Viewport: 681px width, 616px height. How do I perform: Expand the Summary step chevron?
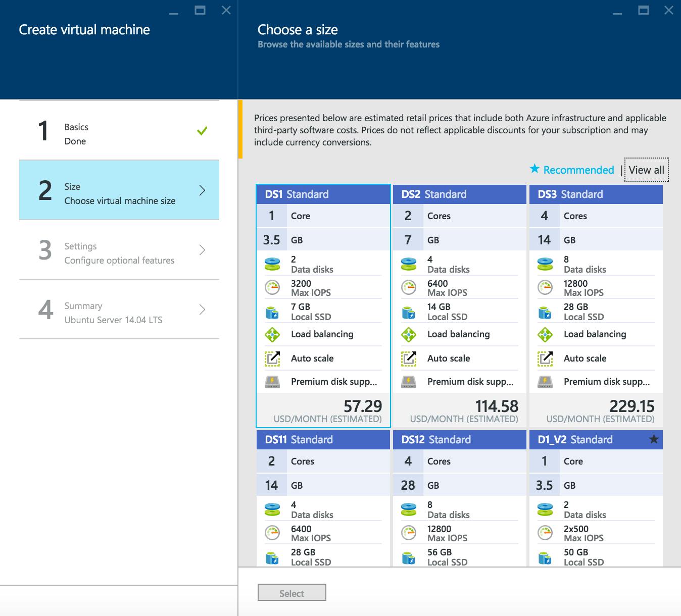click(202, 310)
